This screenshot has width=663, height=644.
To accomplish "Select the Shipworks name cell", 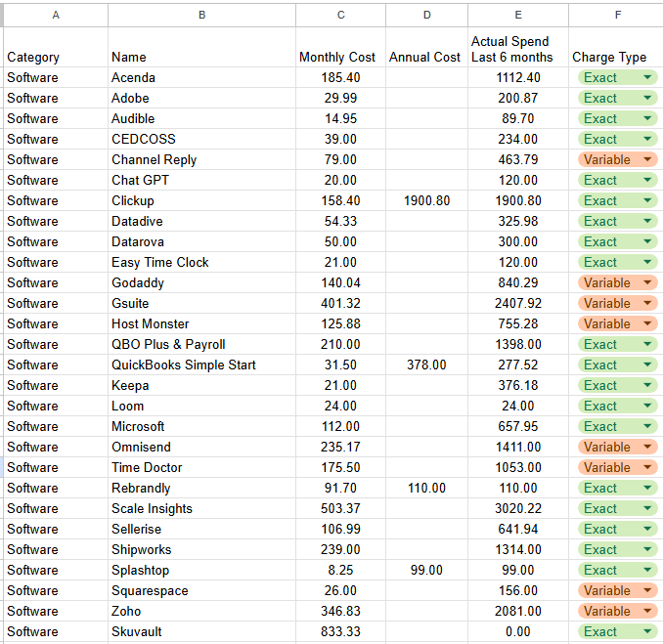I will point(202,549).
